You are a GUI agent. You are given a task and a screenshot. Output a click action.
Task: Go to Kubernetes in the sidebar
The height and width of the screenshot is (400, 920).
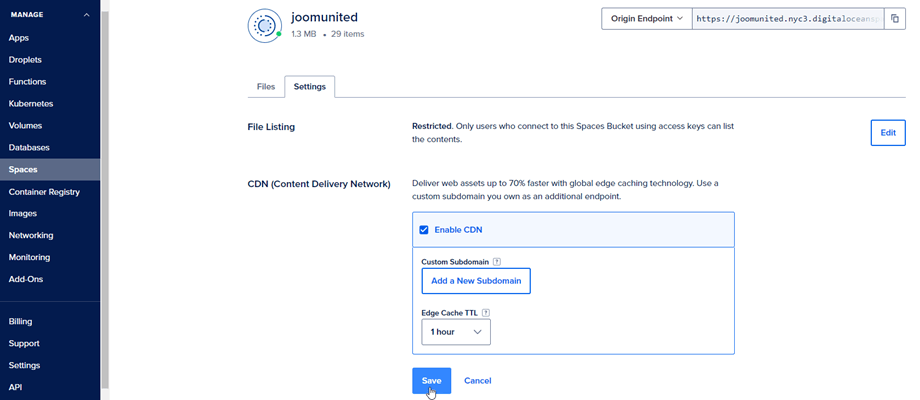pos(31,103)
